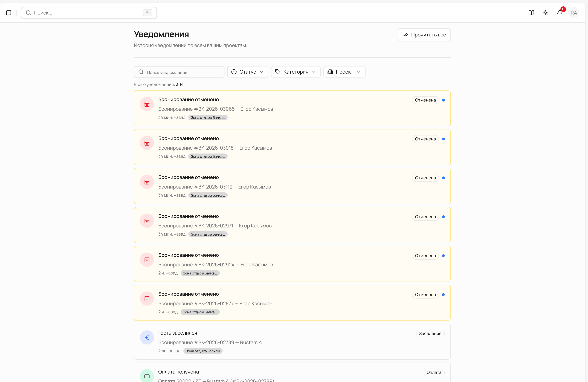Focus the Поиск уведомлений... input

(x=179, y=72)
